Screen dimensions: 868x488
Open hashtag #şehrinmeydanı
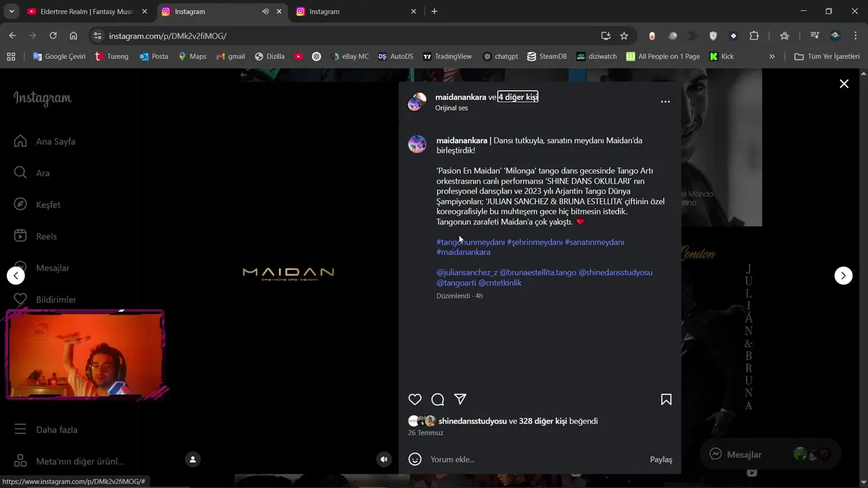pyautogui.click(x=535, y=242)
